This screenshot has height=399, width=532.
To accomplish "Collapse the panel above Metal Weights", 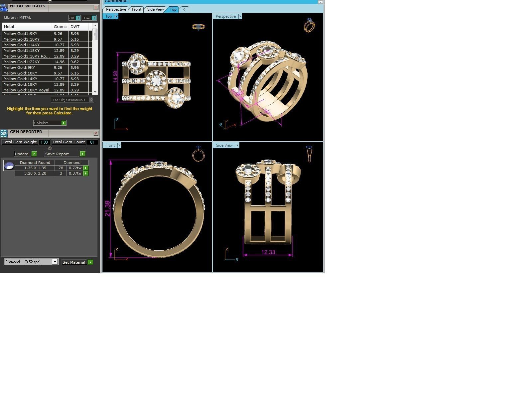I will (50, 1).
